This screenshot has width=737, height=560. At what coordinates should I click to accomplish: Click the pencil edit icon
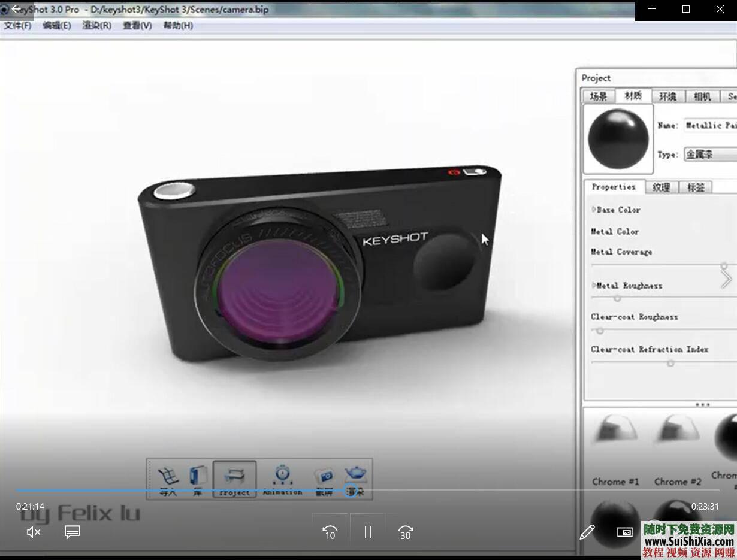587,532
